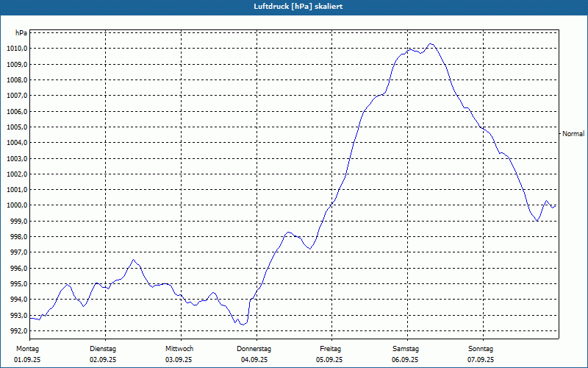
Task: Click the date 03.09.25
Action: click(x=179, y=360)
